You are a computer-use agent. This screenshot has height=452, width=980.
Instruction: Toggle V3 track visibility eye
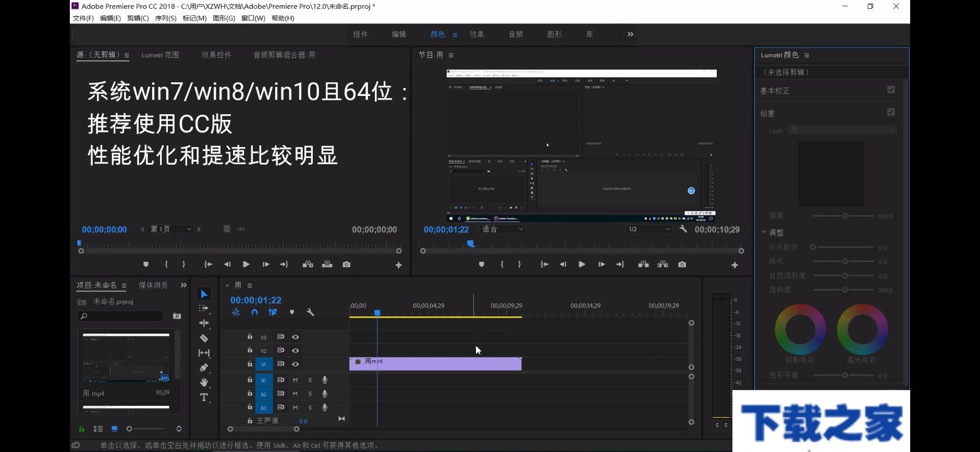click(295, 337)
